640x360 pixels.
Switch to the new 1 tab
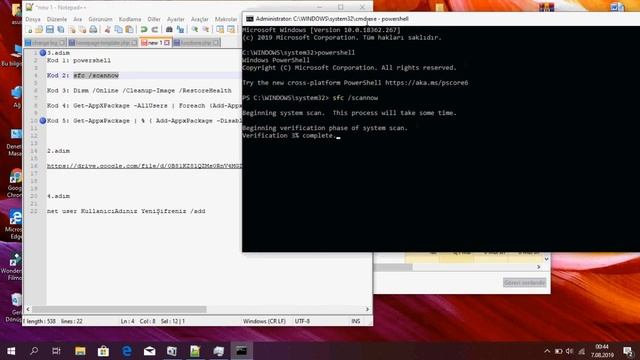click(155, 42)
